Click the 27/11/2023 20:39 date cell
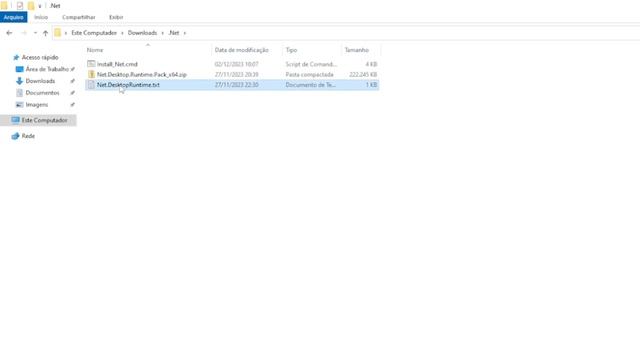The width and height of the screenshot is (640, 360). pos(236,75)
